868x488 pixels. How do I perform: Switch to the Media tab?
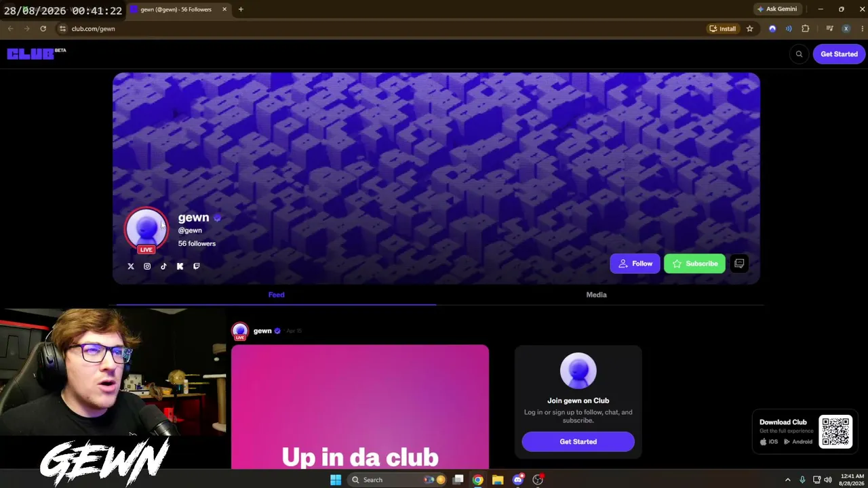tap(597, 295)
